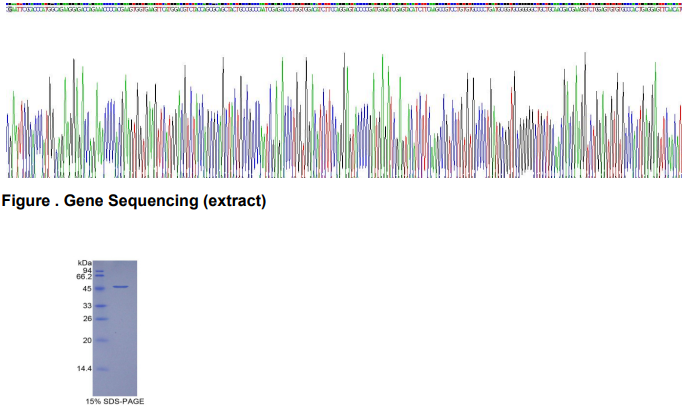Click the "20" marker label

pos(87,340)
